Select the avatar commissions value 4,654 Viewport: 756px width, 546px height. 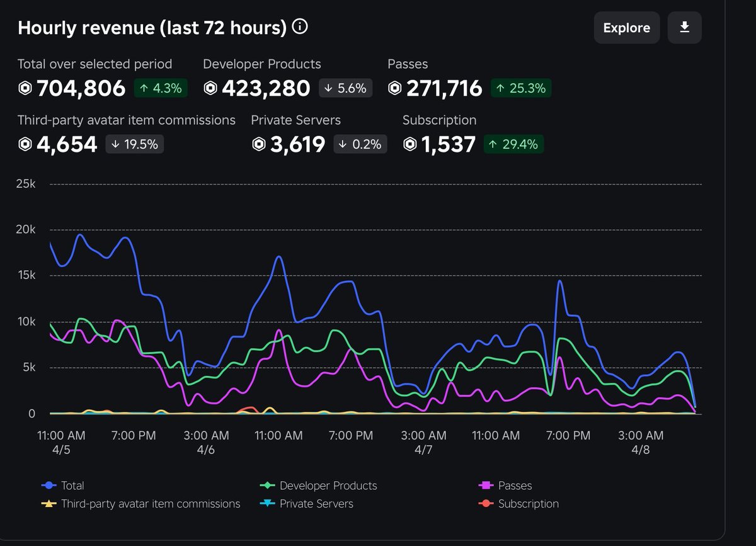67,144
